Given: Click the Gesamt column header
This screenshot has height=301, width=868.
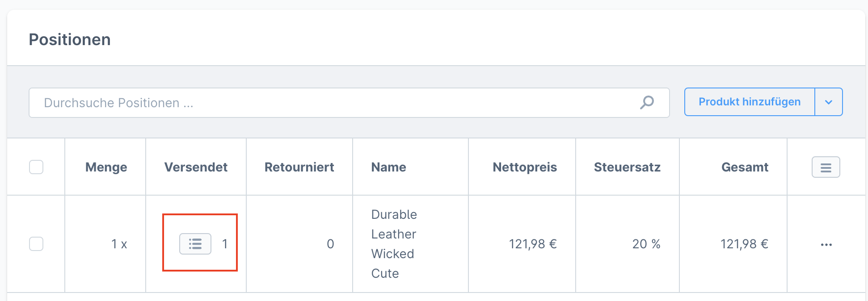Looking at the screenshot, I should [745, 167].
